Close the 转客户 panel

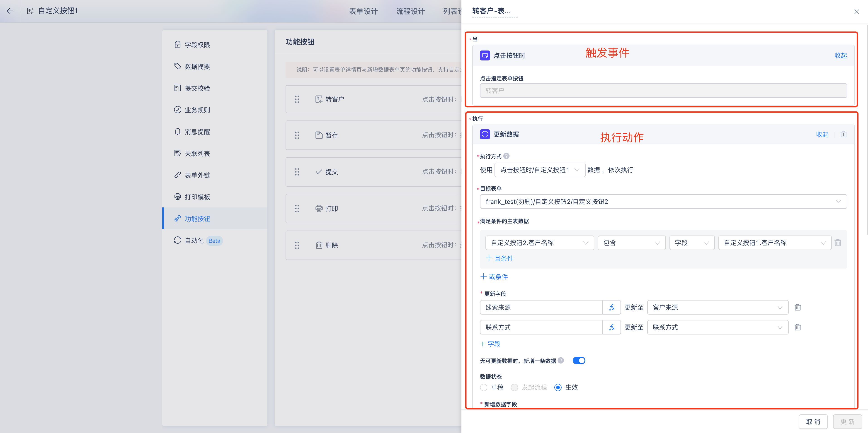(856, 12)
